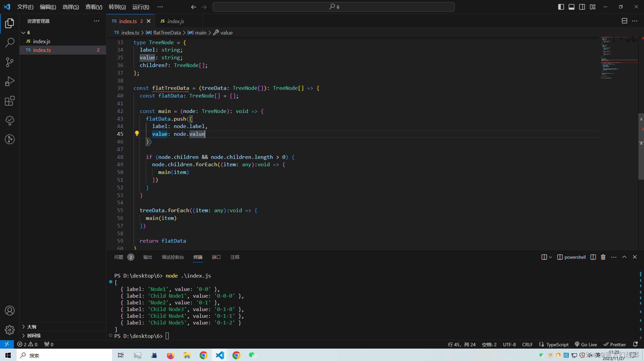Screen dimensions: 644x361
Task: Collapse the folder 6 in Explorer
Action: pyautogui.click(x=23, y=33)
